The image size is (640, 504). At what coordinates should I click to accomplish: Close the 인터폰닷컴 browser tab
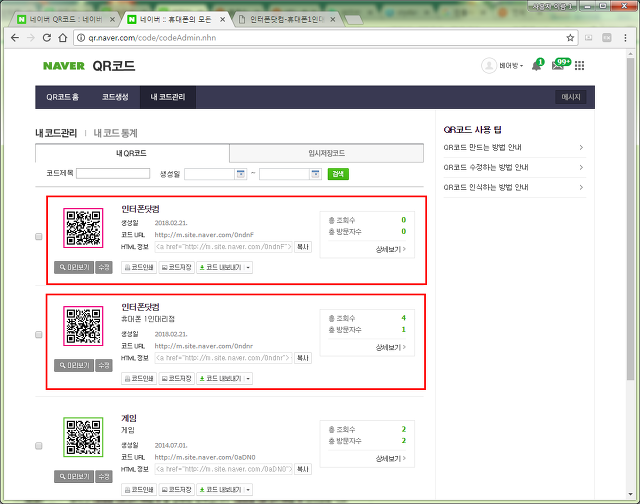pos(333,19)
